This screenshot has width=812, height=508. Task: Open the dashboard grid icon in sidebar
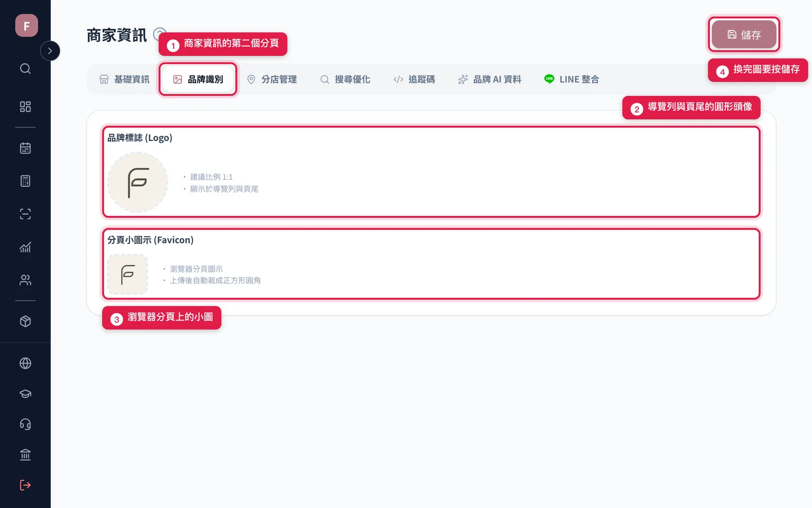point(25,107)
